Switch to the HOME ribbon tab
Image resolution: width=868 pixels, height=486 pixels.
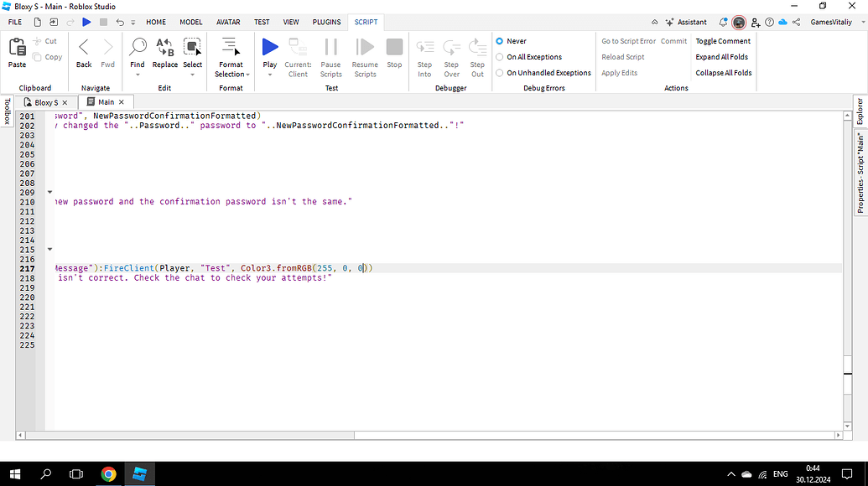coord(156,22)
